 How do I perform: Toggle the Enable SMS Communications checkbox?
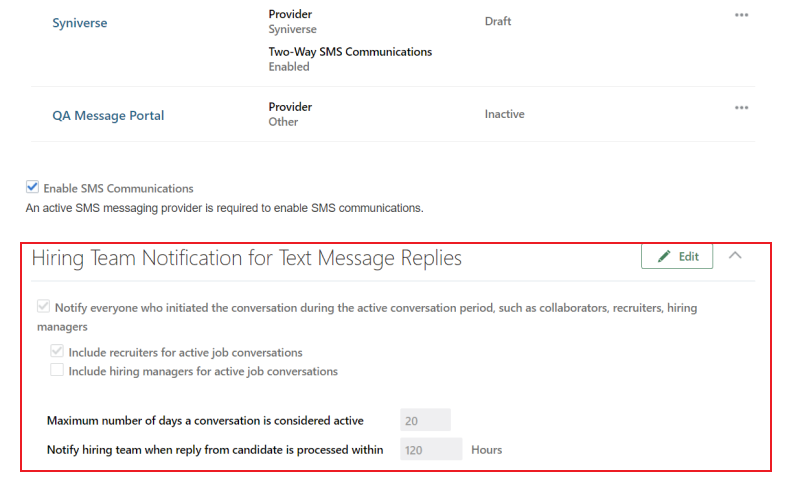(x=32, y=187)
